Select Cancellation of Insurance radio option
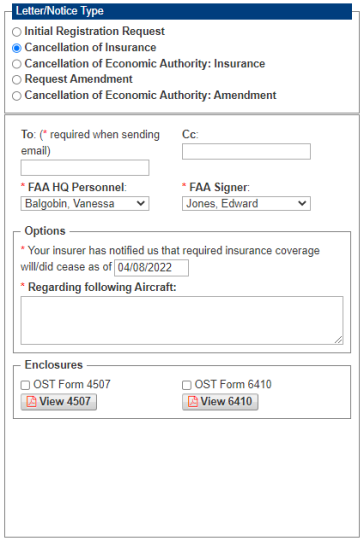Screen dimensions: 364x541 click(x=17, y=48)
